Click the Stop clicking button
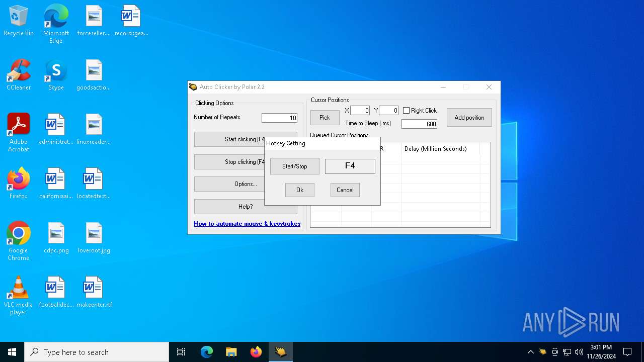This screenshot has height=362, width=644. pyautogui.click(x=229, y=162)
